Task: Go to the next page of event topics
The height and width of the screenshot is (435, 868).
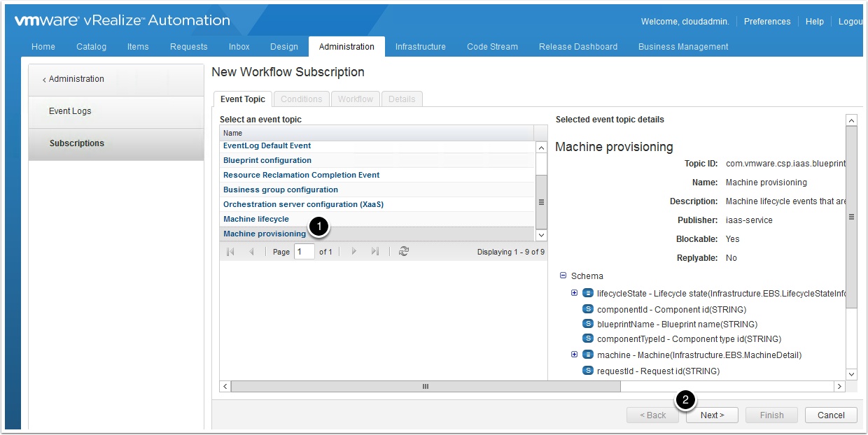Action: [x=354, y=252]
